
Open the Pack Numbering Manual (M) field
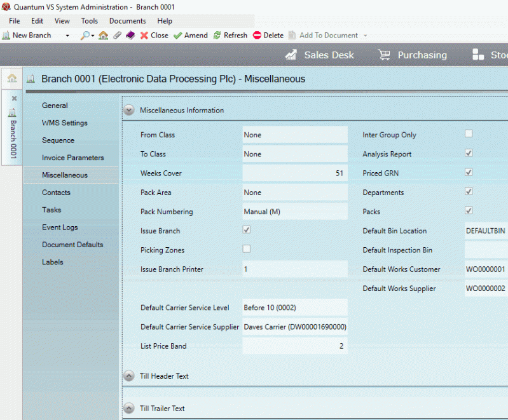pyautogui.click(x=295, y=212)
